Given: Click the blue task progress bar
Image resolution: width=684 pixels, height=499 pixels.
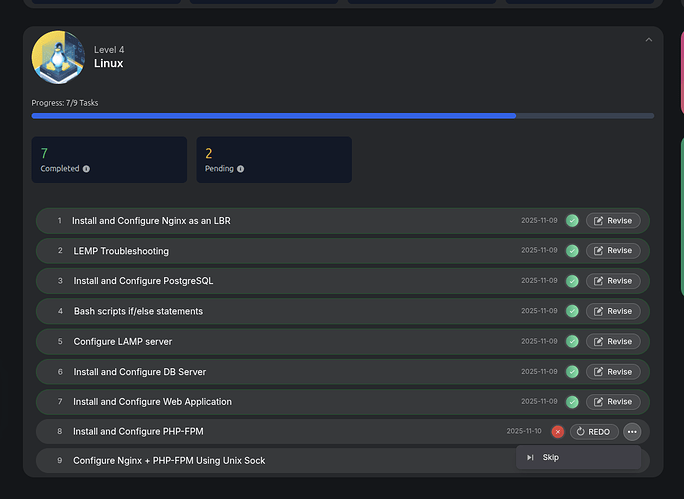Looking at the screenshot, I should [x=274, y=116].
